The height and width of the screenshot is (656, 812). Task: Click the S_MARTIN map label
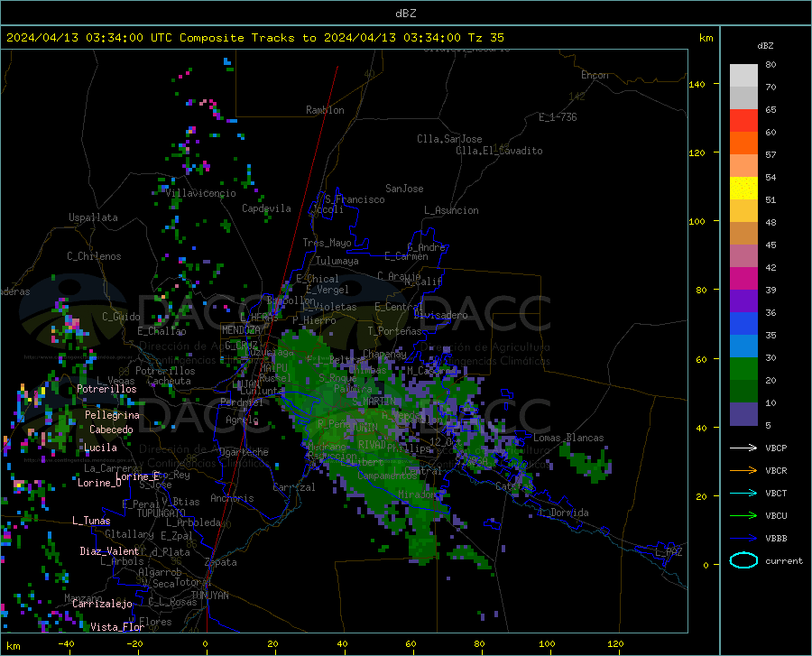[374, 402]
